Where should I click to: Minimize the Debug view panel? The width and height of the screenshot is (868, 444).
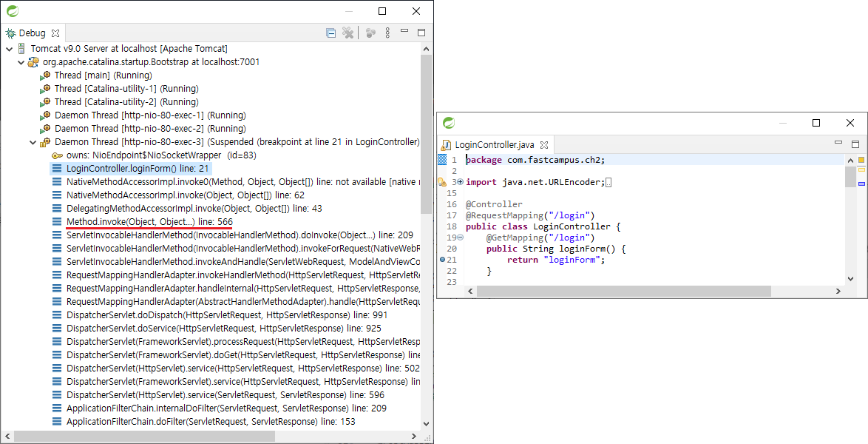(404, 31)
